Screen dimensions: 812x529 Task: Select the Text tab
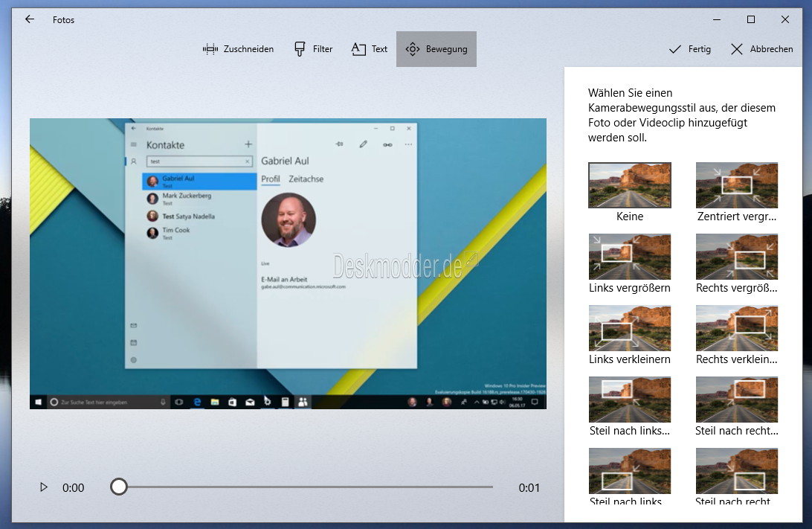coord(370,49)
